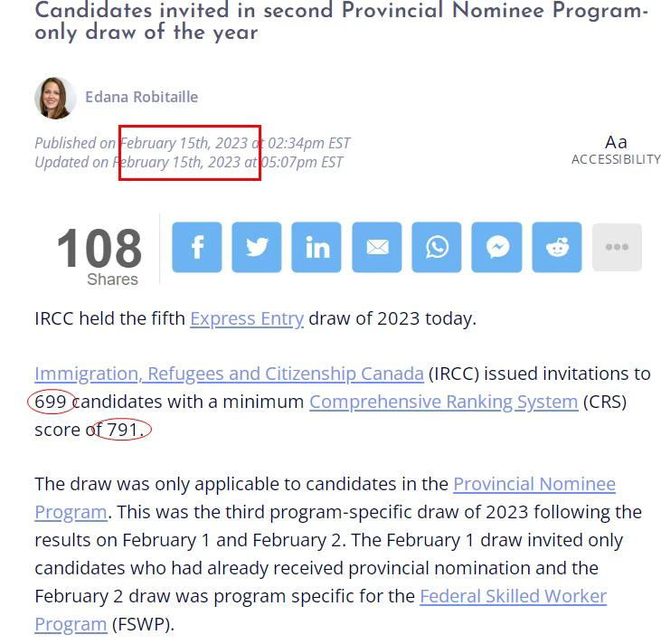Open the Aa Accessibility options
Viewport: 661px width, 644px height.
tap(616, 150)
